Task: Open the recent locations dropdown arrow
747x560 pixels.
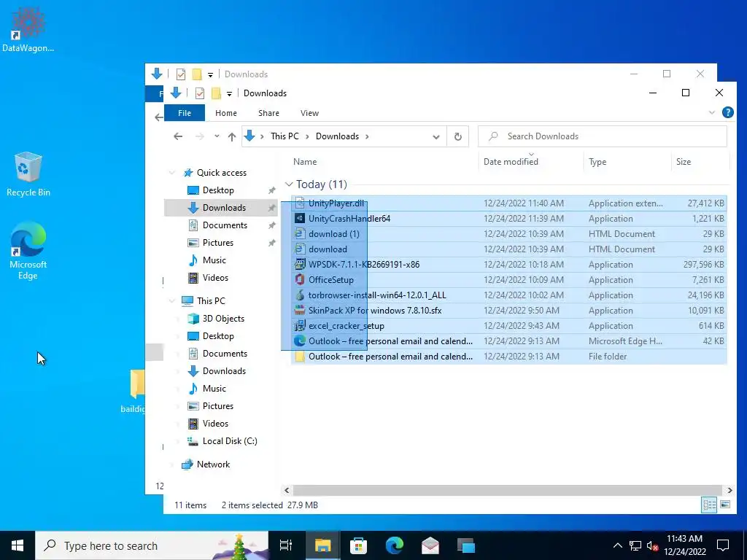Action: pyautogui.click(x=217, y=136)
